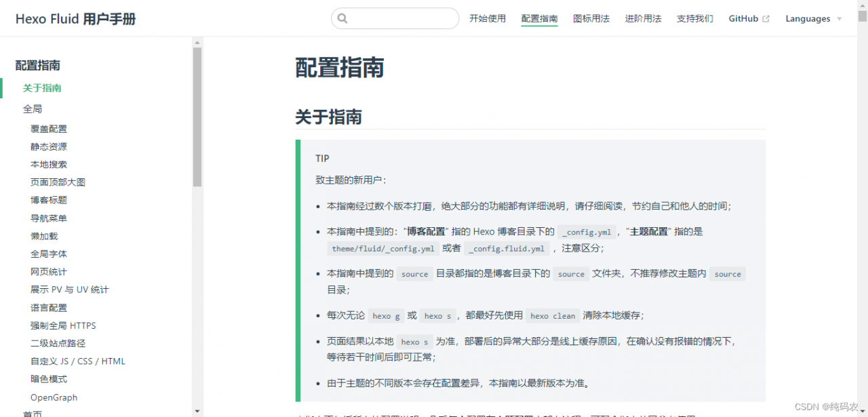Screen dimensions: 868x417
Task: Open the 全局 sidebar section
Action: (x=33, y=109)
